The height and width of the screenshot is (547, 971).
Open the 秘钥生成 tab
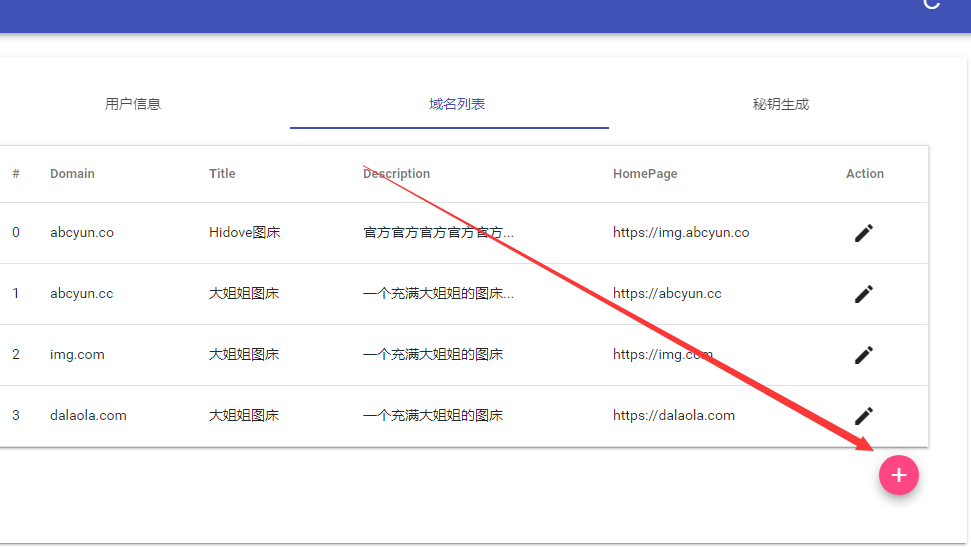[x=781, y=104]
